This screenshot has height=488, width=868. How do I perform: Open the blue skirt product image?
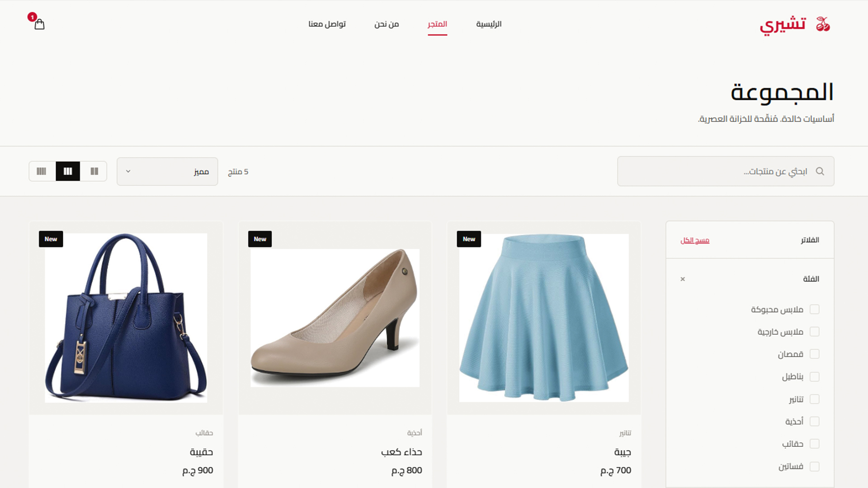click(x=544, y=318)
